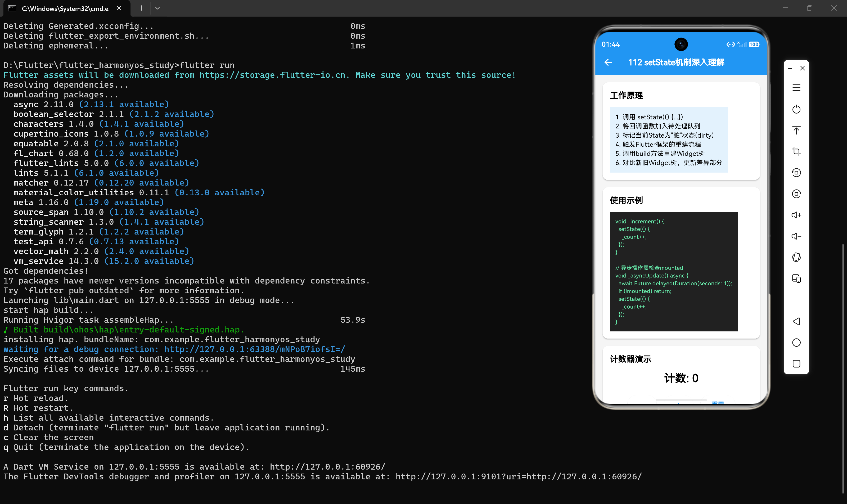Image resolution: width=847 pixels, height=504 pixels.
Task: Click step '1. 调用 setState(() {...})'
Action: 649,117
